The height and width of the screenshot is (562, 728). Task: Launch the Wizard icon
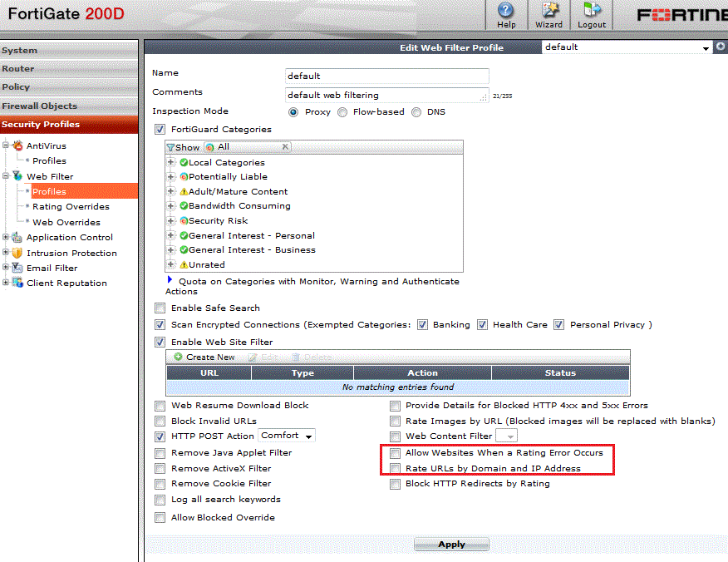click(549, 10)
